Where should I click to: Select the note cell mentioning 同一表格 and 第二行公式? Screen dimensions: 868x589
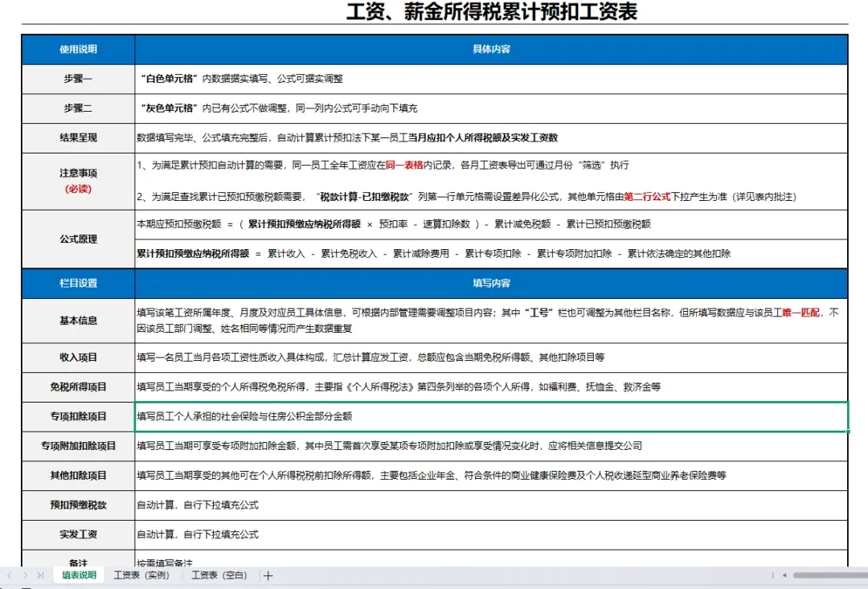pyautogui.click(x=491, y=181)
